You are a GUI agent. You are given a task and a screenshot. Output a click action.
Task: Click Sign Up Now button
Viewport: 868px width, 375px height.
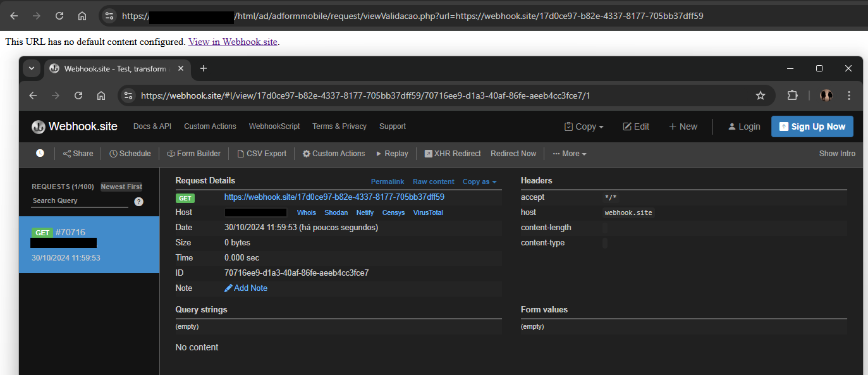(x=812, y=126)
